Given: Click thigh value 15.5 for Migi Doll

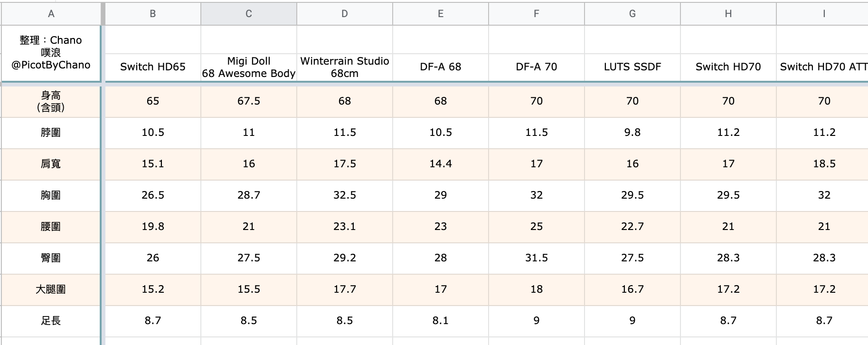Looking at the screenshot, I should coord(249,289).
